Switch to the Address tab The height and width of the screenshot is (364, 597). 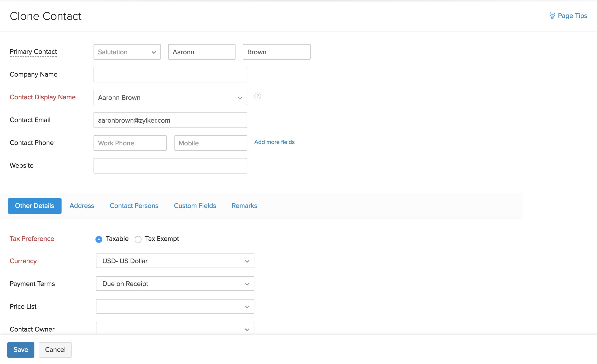(x=81, y=206)
